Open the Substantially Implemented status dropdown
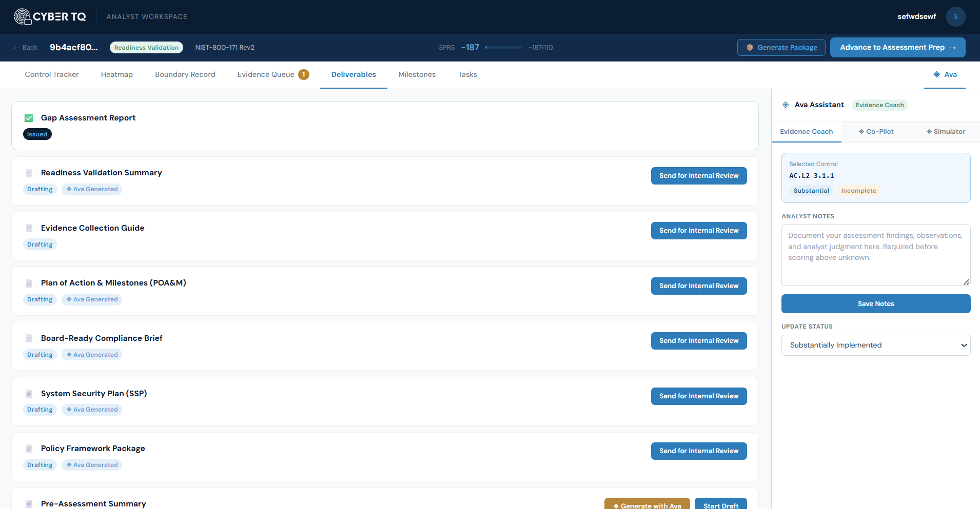Image resolution: width=980 pixels, height=509 pixels. click(875, 345)
